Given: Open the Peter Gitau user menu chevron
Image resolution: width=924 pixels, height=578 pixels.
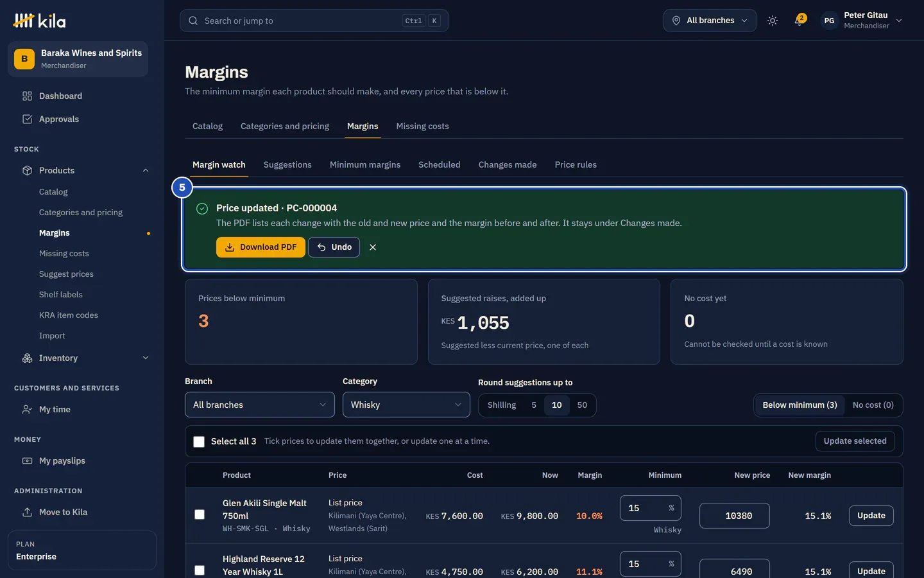Looking at the screenshot, I should coord(899,21).
